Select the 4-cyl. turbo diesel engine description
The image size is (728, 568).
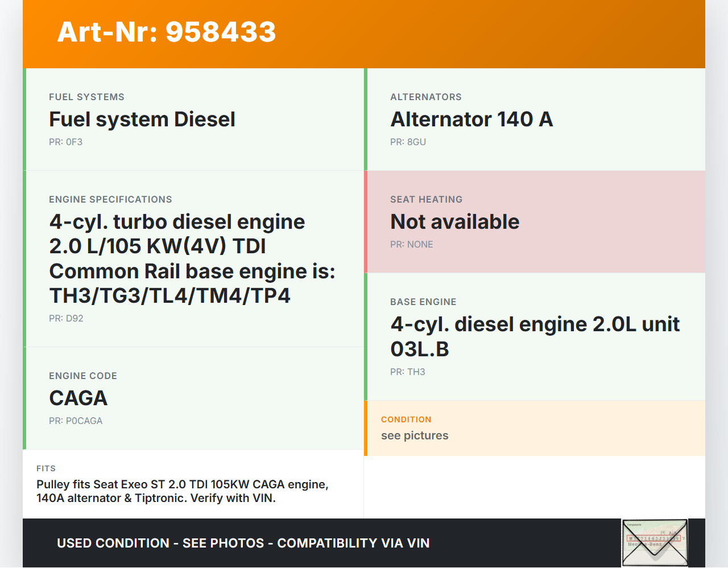192,259
